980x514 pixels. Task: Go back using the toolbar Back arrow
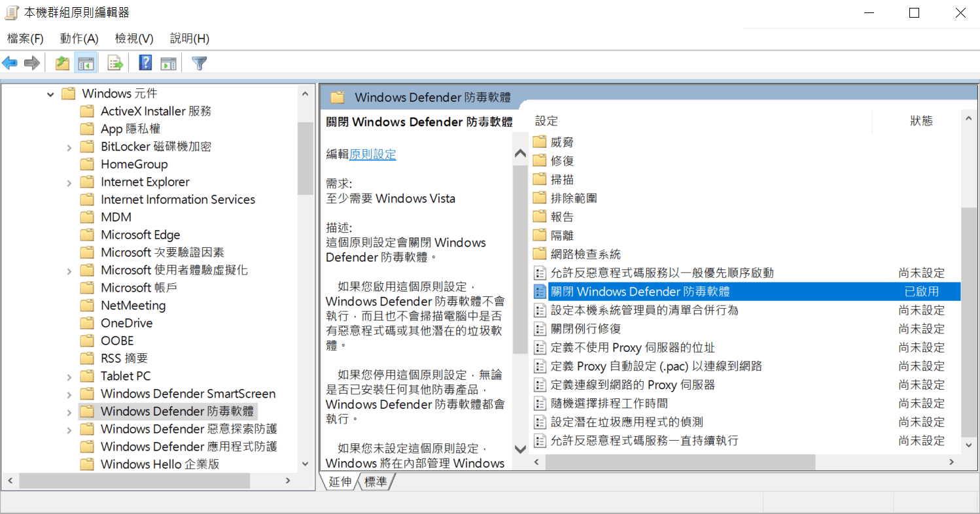pos(10,63)
